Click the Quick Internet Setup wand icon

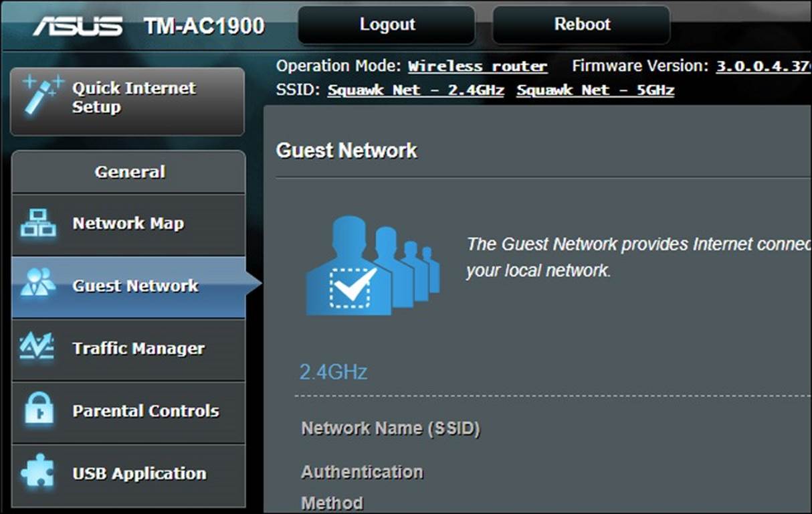[x=43, y=95]
